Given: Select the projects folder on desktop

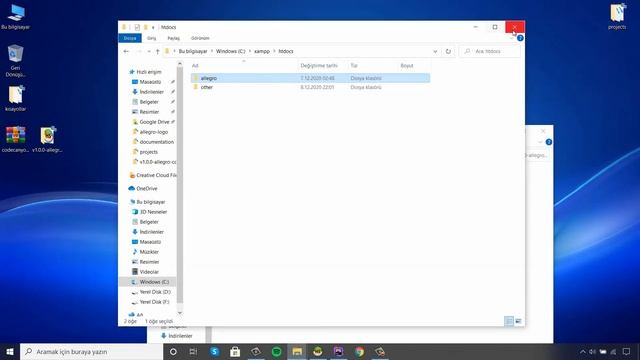Looking at the screenshot, I should click(x=617, y=16).
